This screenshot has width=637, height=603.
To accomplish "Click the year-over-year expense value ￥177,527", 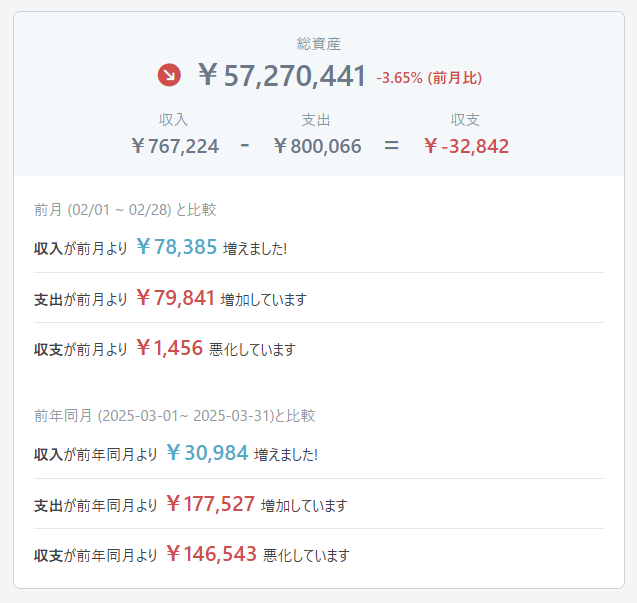I will (210, 504).
